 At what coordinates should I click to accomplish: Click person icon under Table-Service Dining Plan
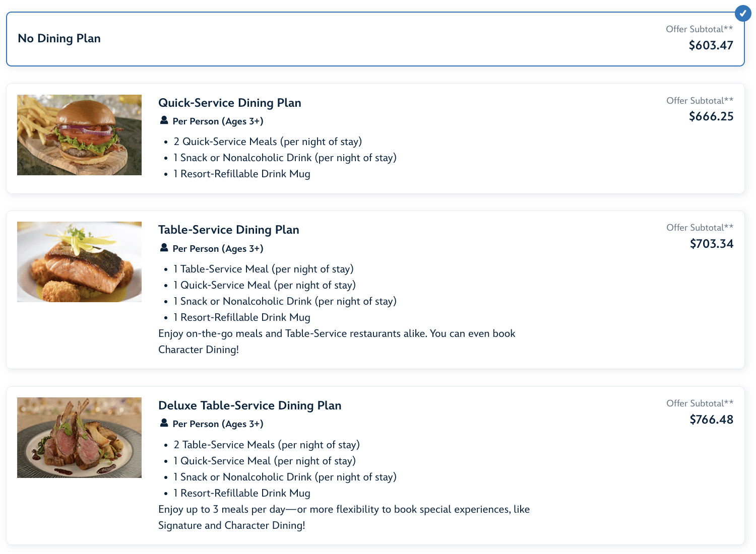pos(164,248)
